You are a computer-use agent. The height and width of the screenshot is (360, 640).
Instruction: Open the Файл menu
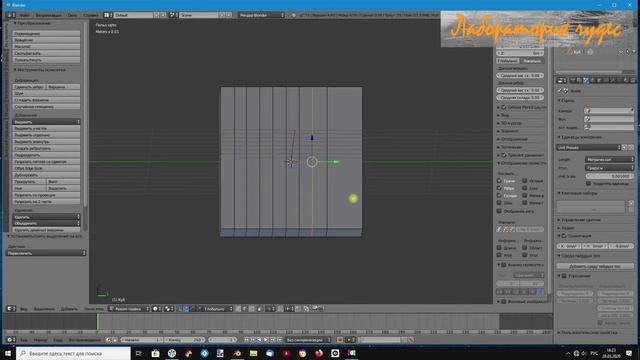pyautogui.click(x=24, y=15)
